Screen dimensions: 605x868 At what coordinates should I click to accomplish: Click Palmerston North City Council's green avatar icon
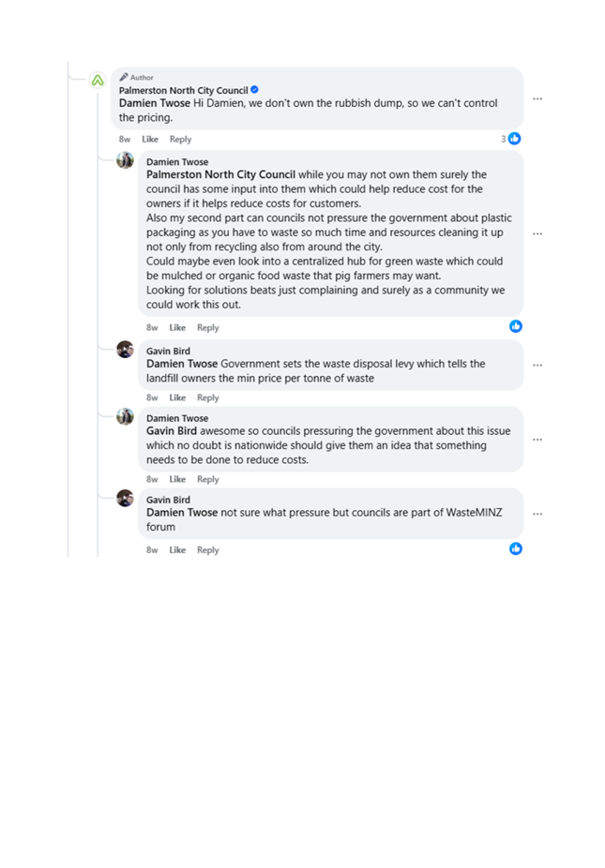[98, 81]
